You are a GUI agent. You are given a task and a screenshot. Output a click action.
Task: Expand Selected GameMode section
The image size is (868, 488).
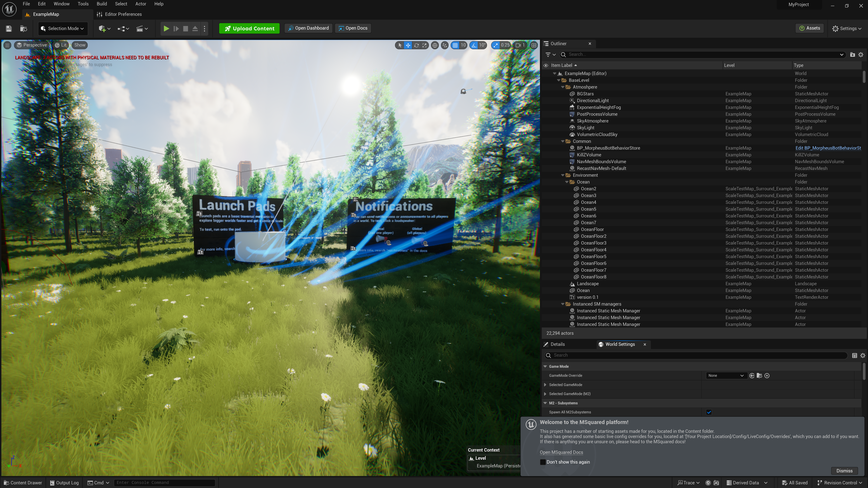545,385
